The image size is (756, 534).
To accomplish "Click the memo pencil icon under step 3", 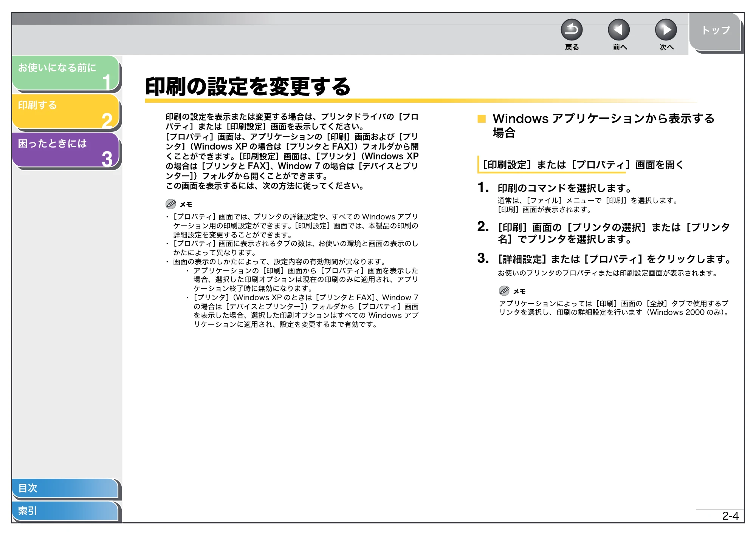I will (504, 291).
